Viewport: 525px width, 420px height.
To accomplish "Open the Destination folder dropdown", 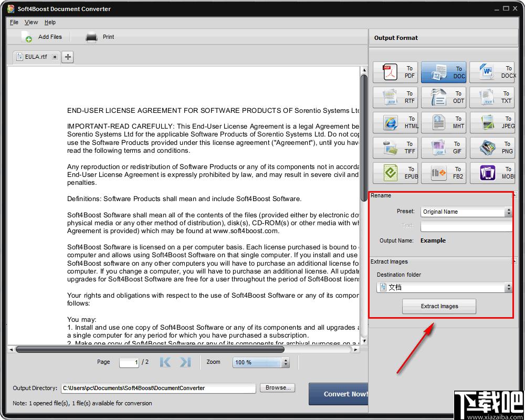I will [x=444, y=287].
